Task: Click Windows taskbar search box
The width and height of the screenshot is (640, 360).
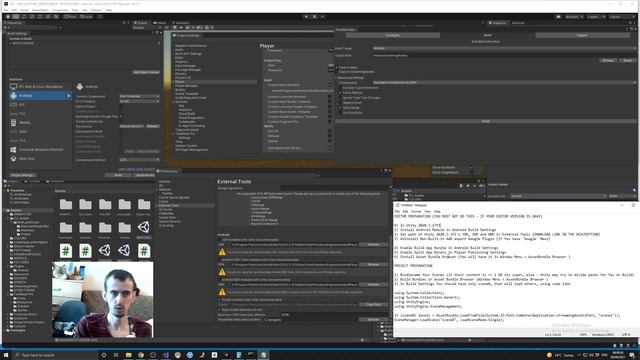Action: 55,355
